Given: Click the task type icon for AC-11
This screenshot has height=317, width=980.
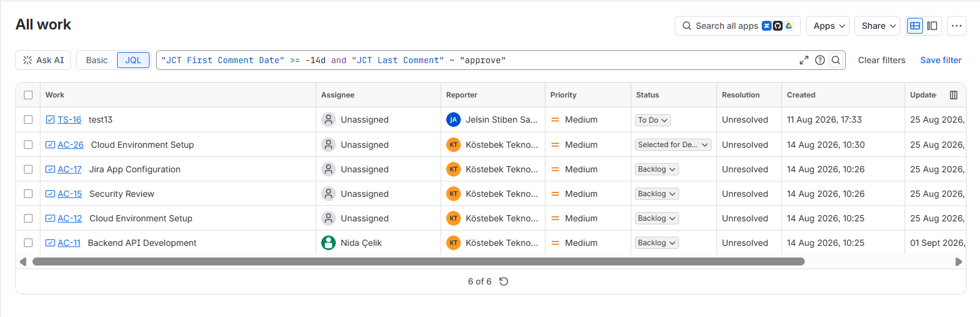Looking at the screenshot, I should [x=50, y=243].
